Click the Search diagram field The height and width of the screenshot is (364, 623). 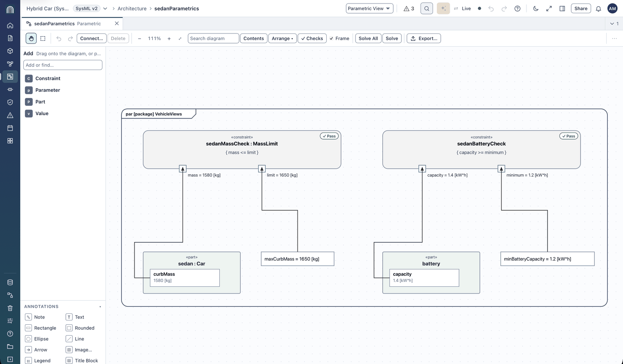213,38
